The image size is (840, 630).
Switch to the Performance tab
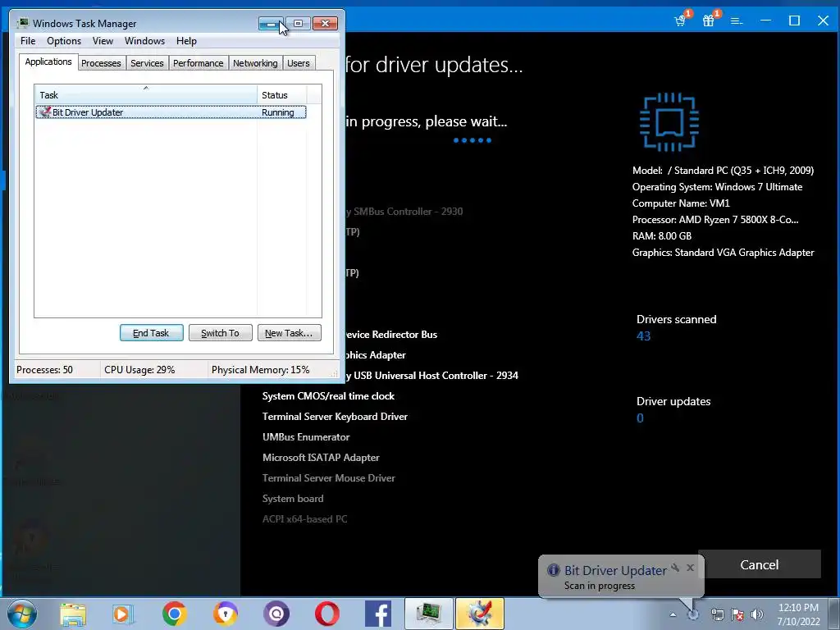tap(199, 63)
